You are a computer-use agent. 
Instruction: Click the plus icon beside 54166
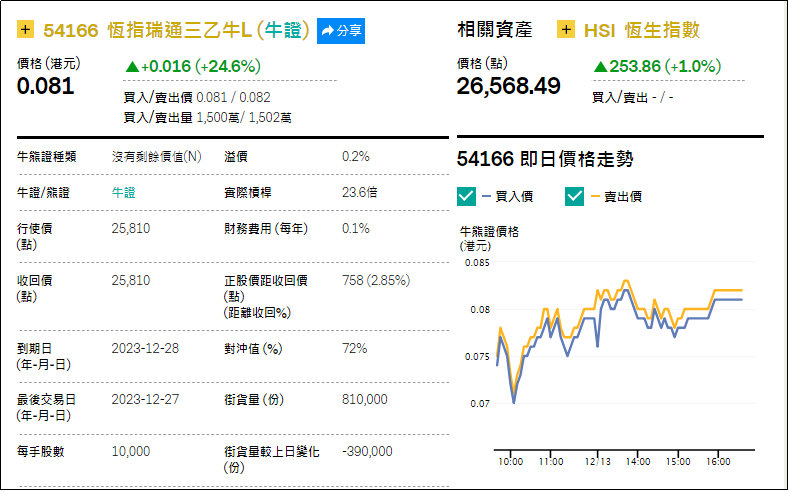(25, 30)
